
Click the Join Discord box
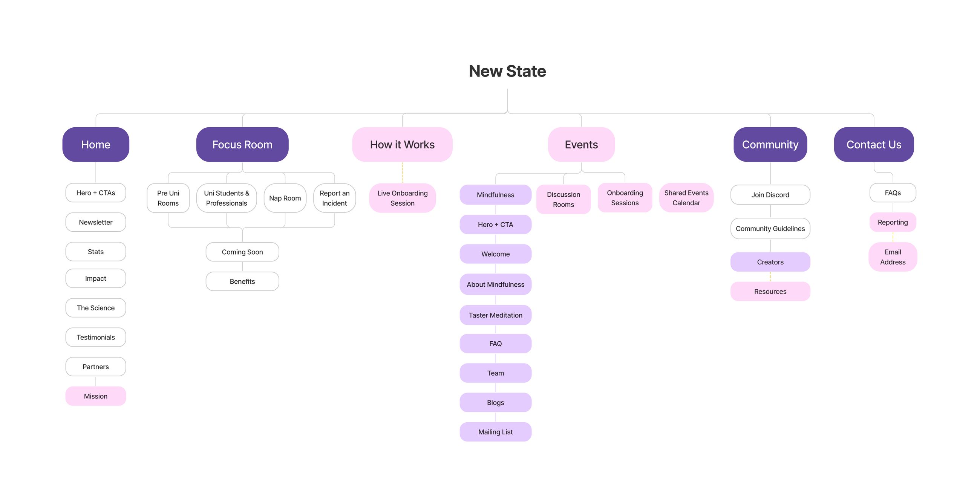770,195
